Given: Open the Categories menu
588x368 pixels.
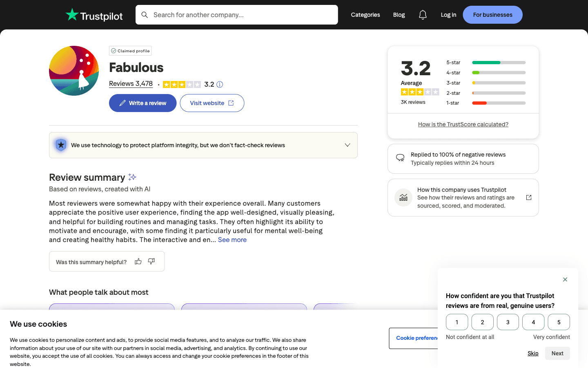Looking at the screenshot, I should [365, 15].
